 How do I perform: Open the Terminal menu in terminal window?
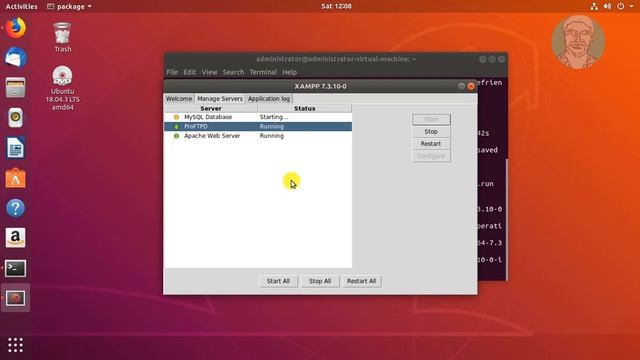click(x=263, y=72)
